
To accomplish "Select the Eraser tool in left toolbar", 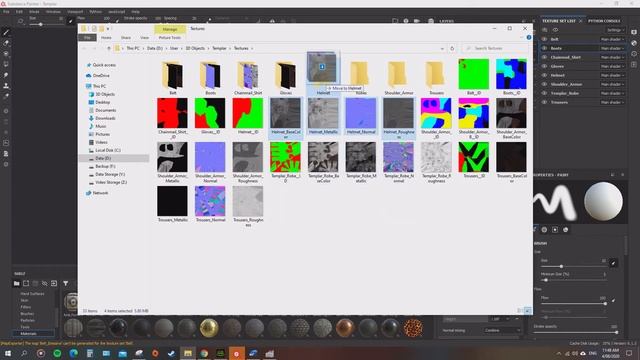I will pyautogui.click(x=6, y=43).
